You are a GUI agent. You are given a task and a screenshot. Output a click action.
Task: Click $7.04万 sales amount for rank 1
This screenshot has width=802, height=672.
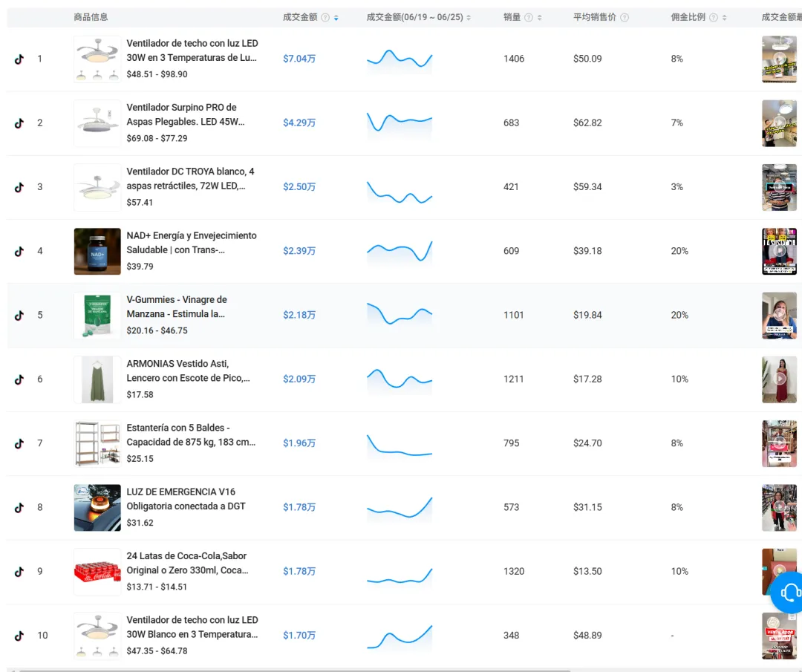pyautogui.click(x=299, y=59)
